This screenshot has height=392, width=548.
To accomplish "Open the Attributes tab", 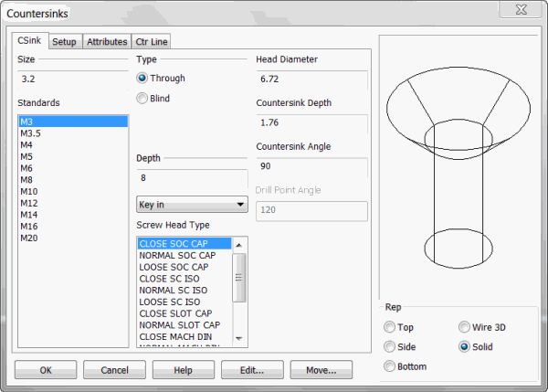I will pyautogui.click(x=107, y=42).
